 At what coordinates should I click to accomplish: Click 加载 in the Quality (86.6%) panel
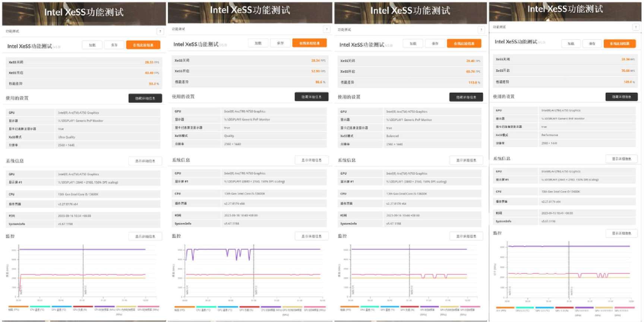pyautogui.click(x=258, y=43)
